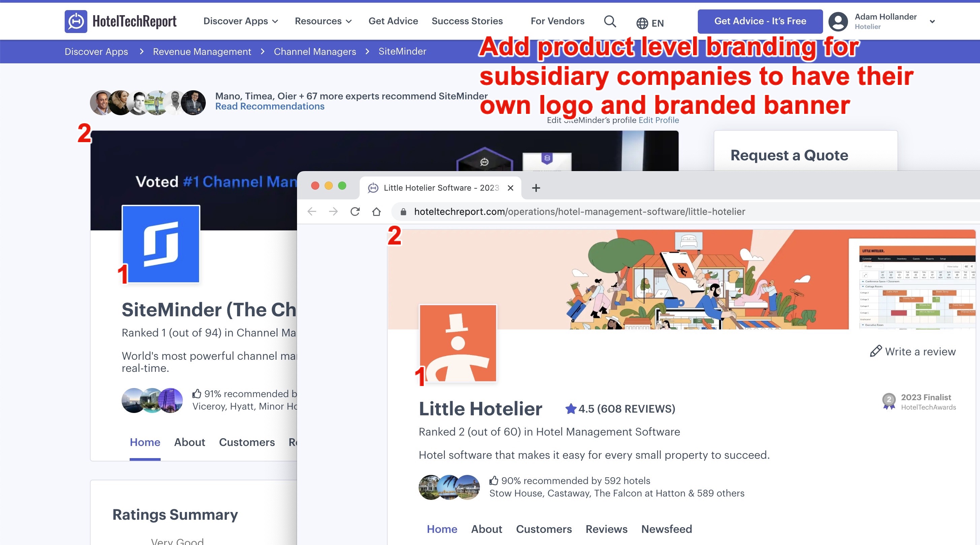Click Get Advice - It's Free button
The width and height of the screenshot is (980, 545).
pos(760,21)
